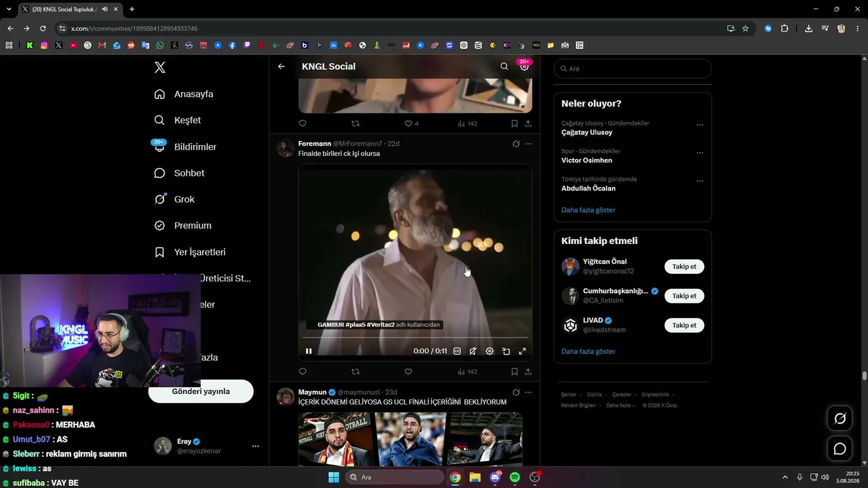Open browser downloads

tap(808, 28)
